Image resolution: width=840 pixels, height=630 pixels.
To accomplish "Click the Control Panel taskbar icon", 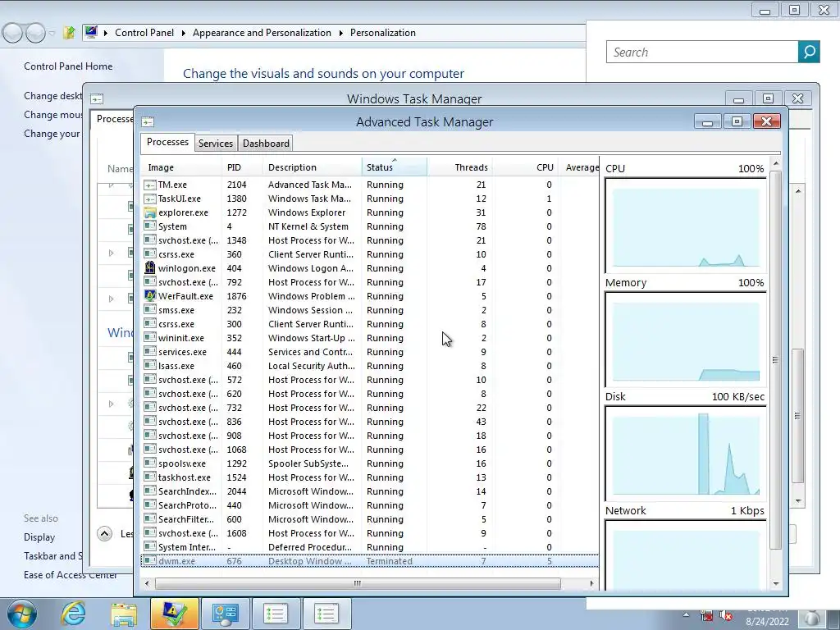I will pos(225,614).
